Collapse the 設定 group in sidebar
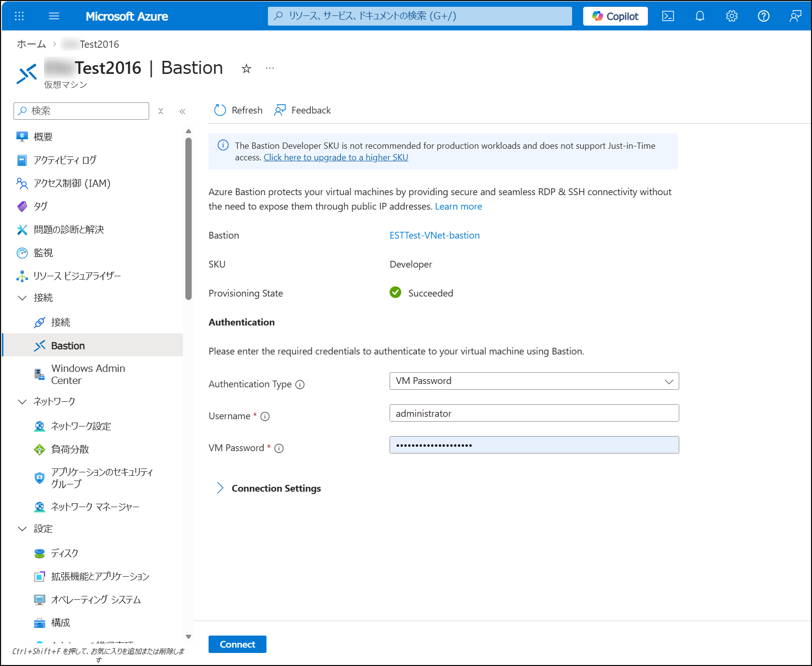812x666 pixels. [22, 529]
